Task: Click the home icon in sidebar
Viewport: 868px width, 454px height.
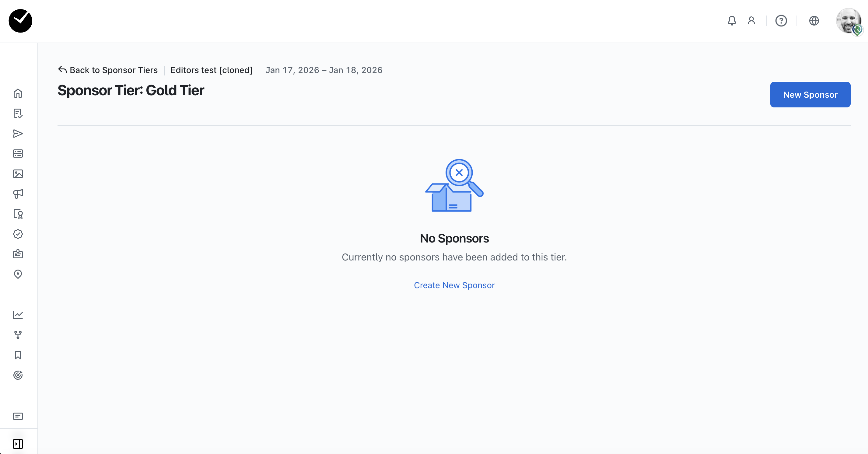Action: pyautogui.click(x=18, y=93)
